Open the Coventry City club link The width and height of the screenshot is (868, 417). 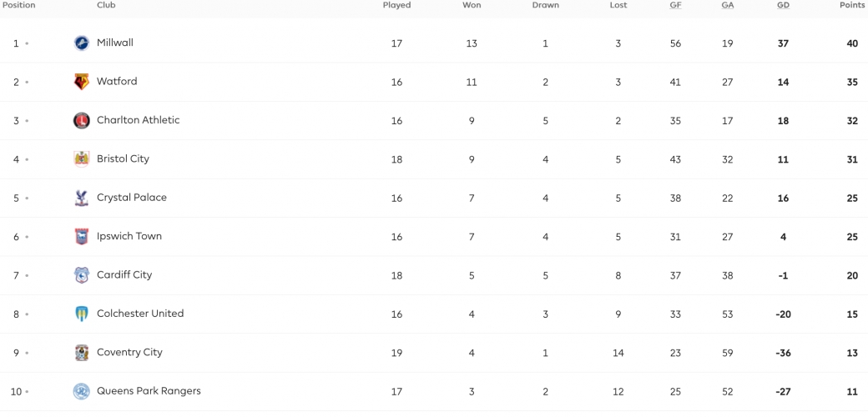click(x=129, y=352)
